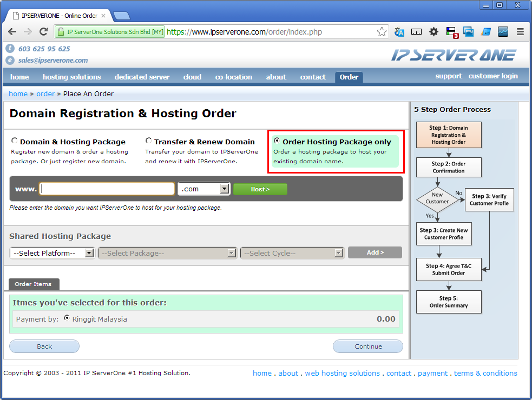The width and height of the screenshot is (532, 400).
Task: Open the Select Package dropdown
Action: click(x=167, y=253)
